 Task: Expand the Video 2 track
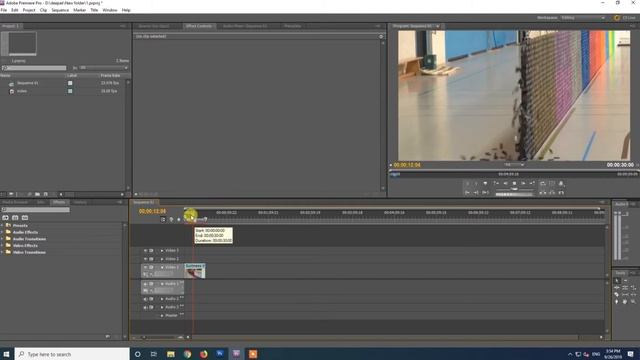162,259
